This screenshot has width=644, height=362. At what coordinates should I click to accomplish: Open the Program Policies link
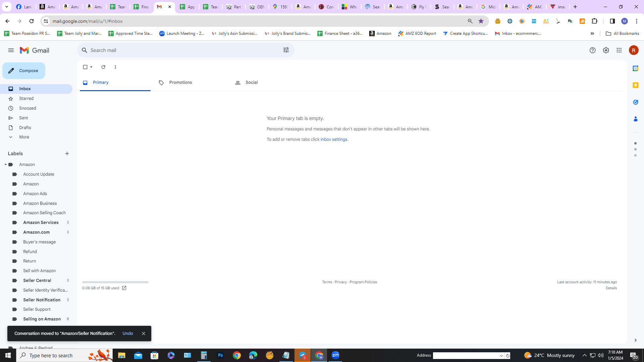click(363, 282)
